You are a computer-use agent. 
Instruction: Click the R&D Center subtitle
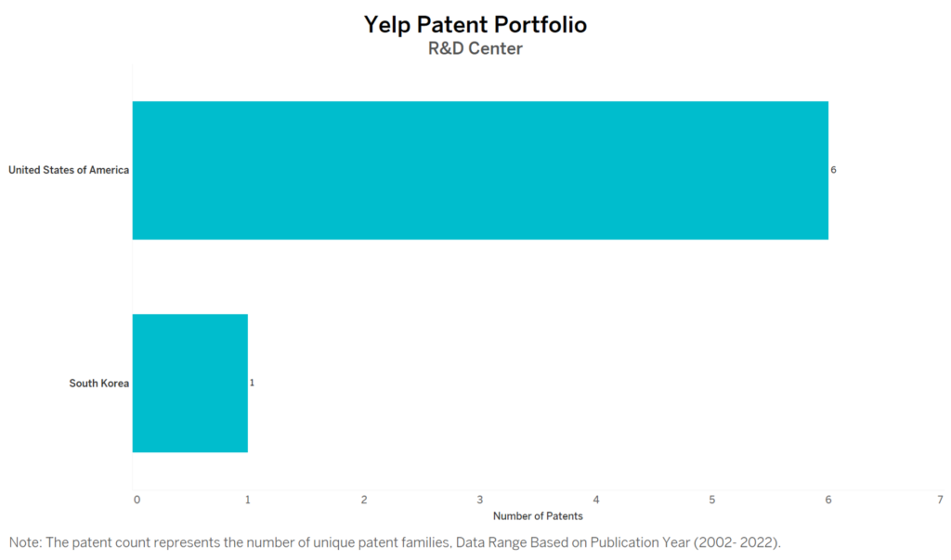pyautogui.click(x=475, y=48)
